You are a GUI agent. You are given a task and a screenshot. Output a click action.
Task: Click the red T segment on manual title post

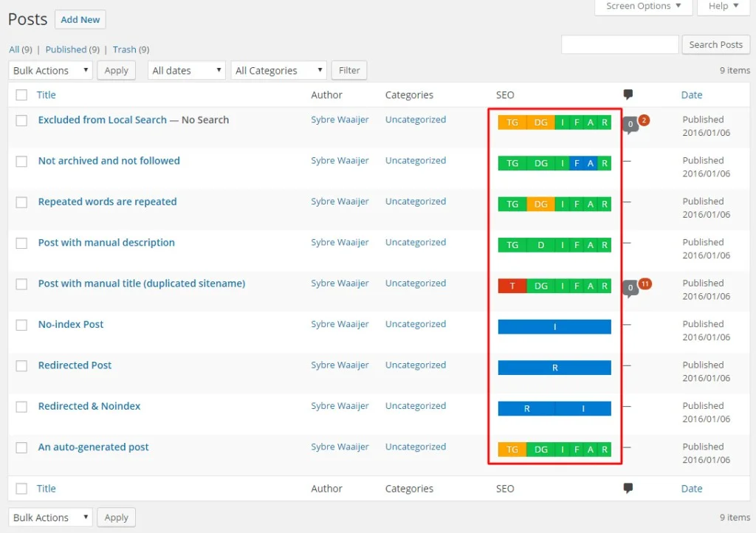512,286
